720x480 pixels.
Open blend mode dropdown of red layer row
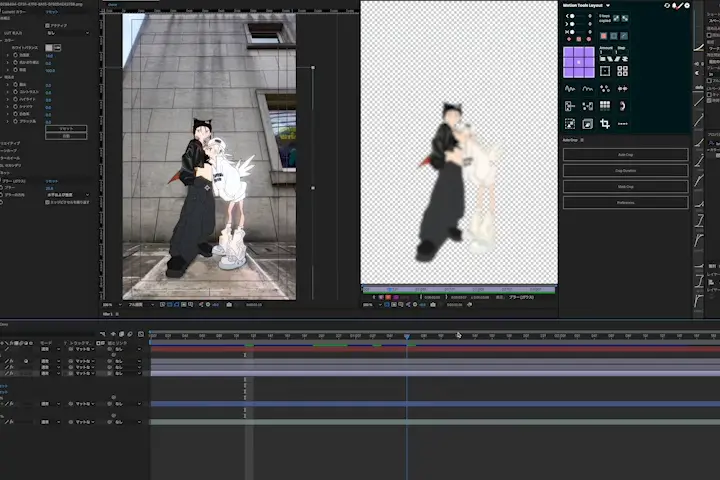(51, 350)
